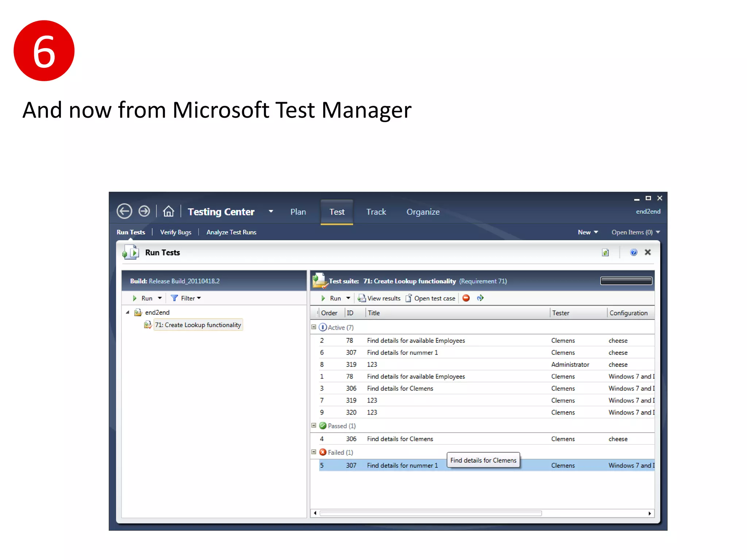Open the Home icon
Image resolution: width=747 pixels, height=560 pixels.
coord(168,211)
